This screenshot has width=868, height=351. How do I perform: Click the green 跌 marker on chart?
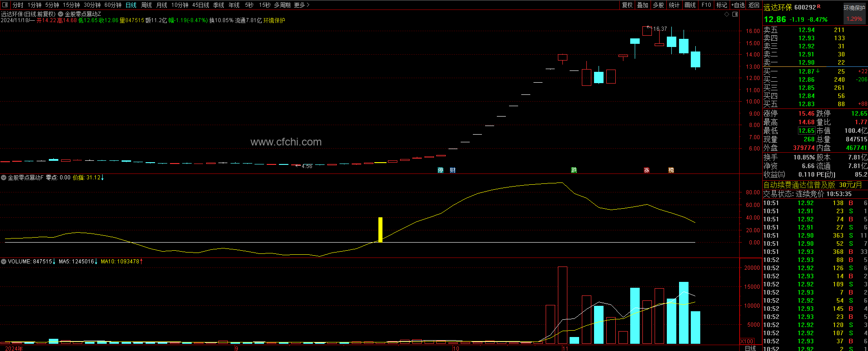click(574, 170)
